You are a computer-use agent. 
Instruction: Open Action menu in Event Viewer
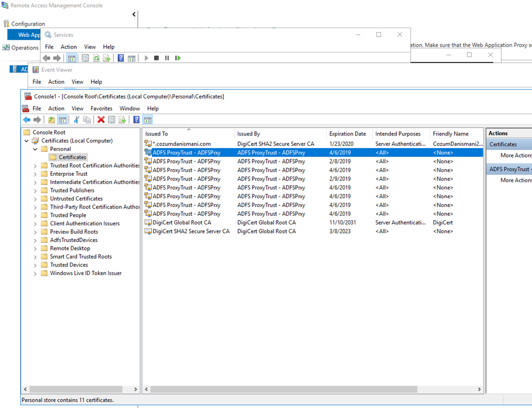point(56,82)
